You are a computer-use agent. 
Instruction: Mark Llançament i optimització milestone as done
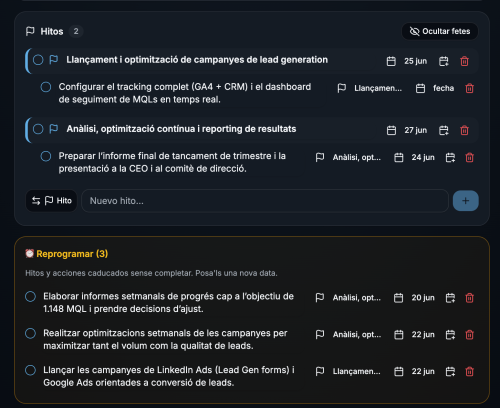point(38,60)
